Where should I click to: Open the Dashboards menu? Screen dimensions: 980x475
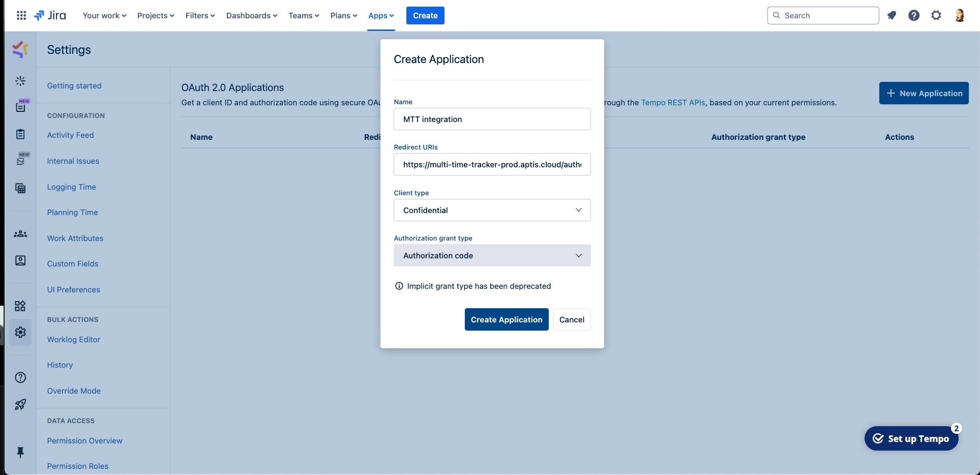(252, 15)
